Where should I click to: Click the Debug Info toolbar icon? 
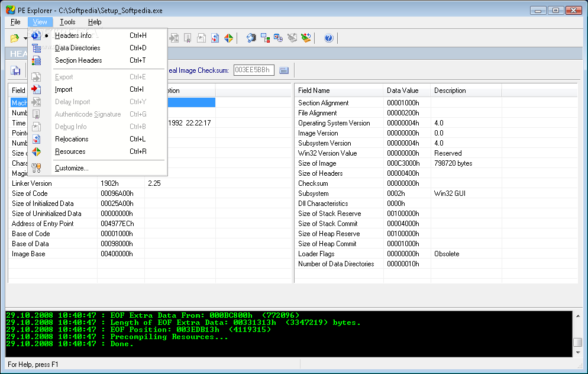click(x=201, y=38)
